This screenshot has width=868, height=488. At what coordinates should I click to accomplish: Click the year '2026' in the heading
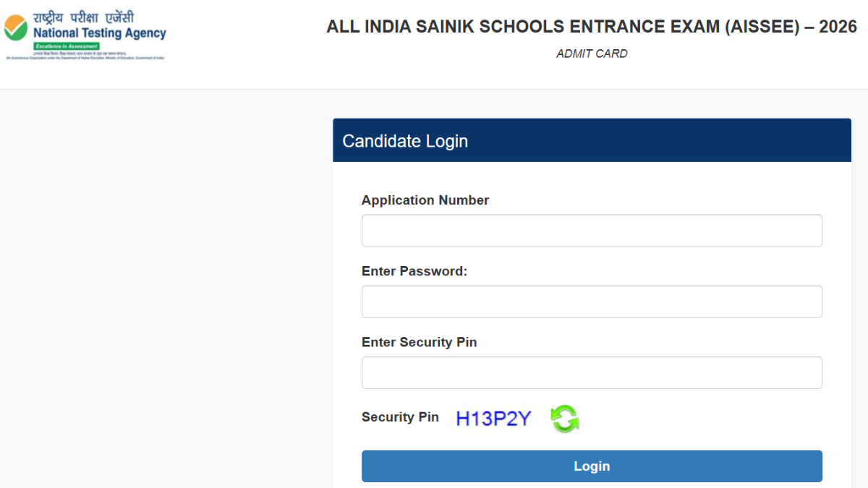(x=838, y=27)
